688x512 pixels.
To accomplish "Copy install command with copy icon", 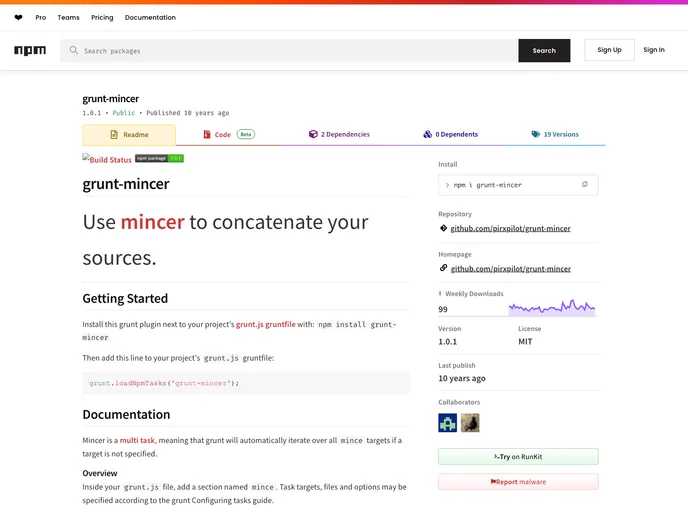I will pyautogui.click(x=584, y=185).
